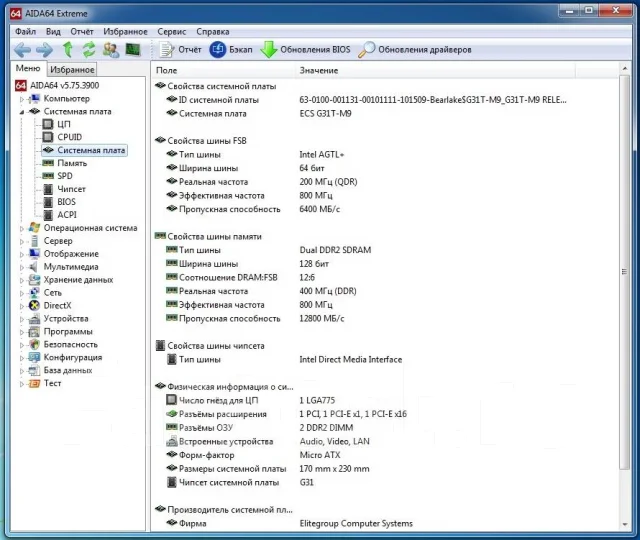The image size is (640, 540).
Task: Click the Поле column header
Action: [223, 70]
